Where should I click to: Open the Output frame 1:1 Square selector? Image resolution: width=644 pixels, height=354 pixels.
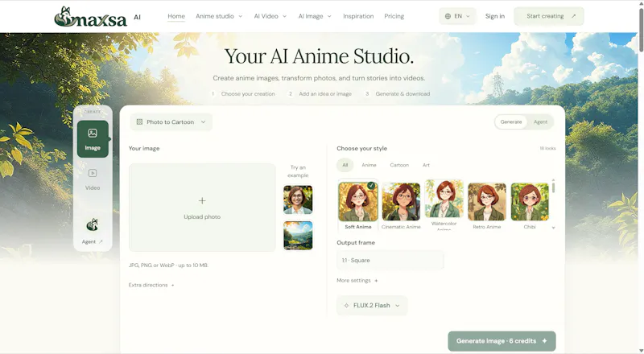390,261
